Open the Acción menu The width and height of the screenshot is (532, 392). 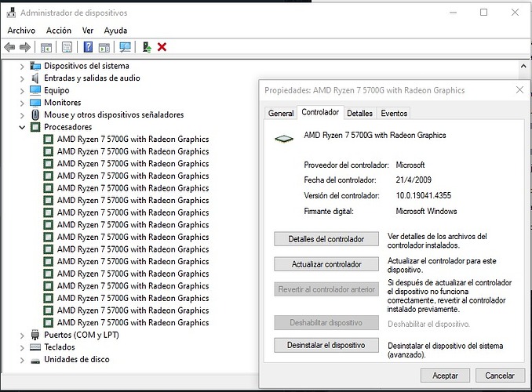(59, 31)
